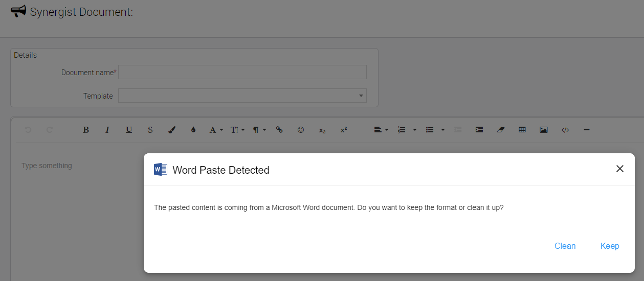Screen dimensions: 644x281
Task: Click into the Document name field
Action: (242, 72)
